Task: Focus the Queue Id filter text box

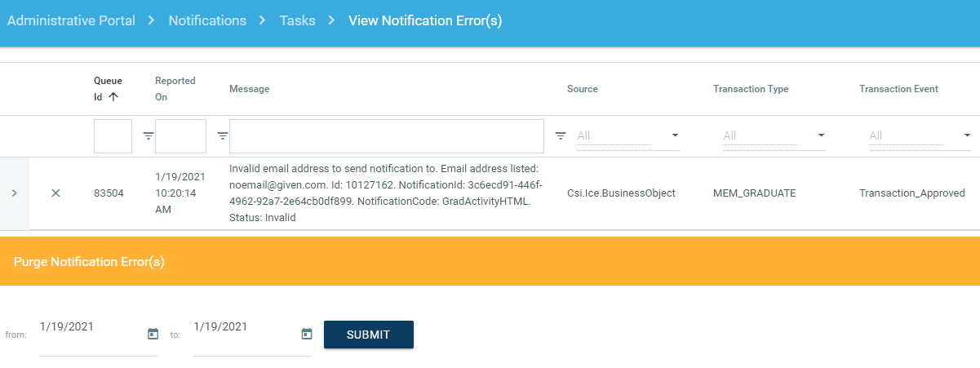Action: tap(113, 136)
